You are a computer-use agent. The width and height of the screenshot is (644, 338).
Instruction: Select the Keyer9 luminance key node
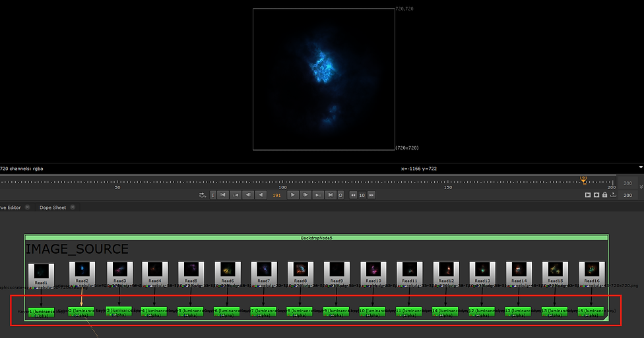337,312
